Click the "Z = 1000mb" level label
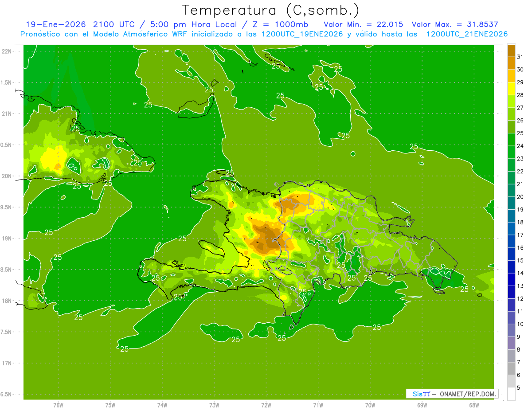The width and height of the screenshot is (532, 411). pyautogui.click(x=286, y=24)
